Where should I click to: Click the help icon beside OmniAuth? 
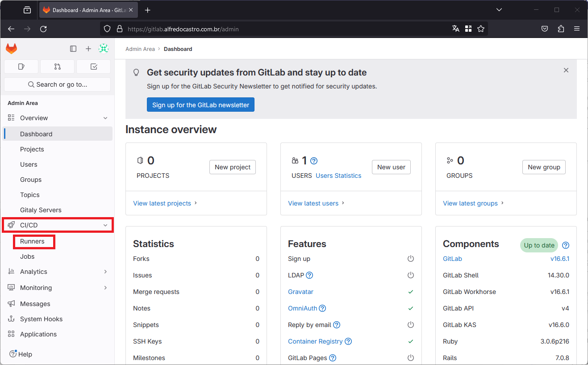pyautogui.click(x=322, y=308)
